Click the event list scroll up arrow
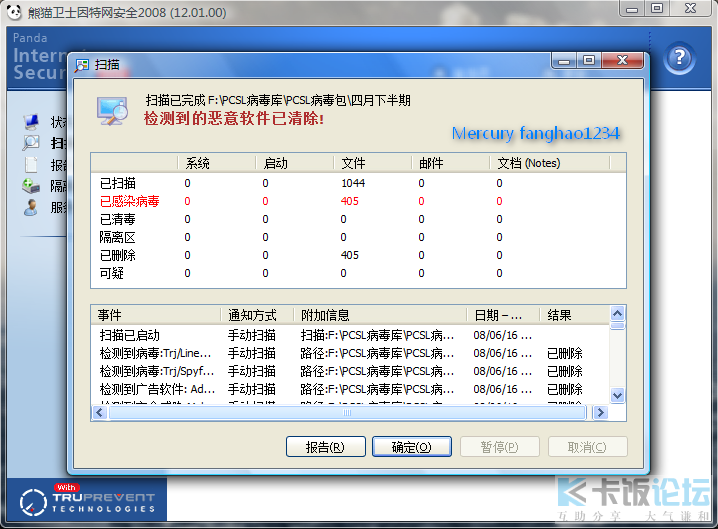 [617, 313]
